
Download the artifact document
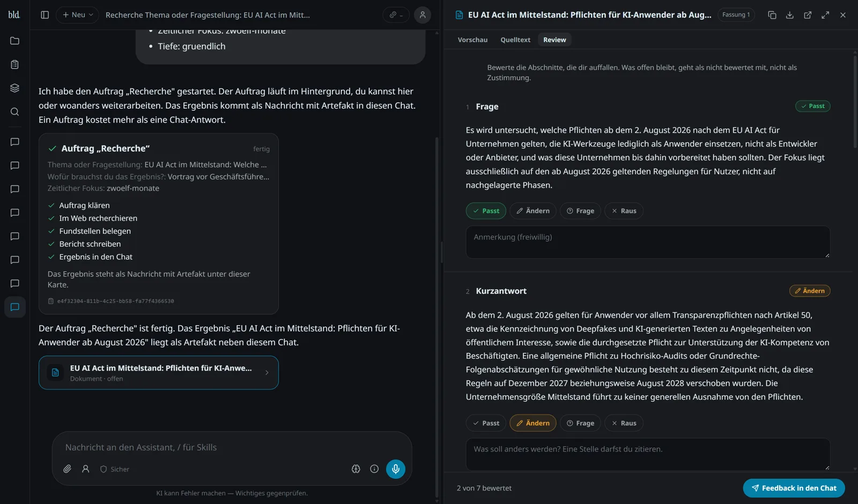(x=790, y=15)
